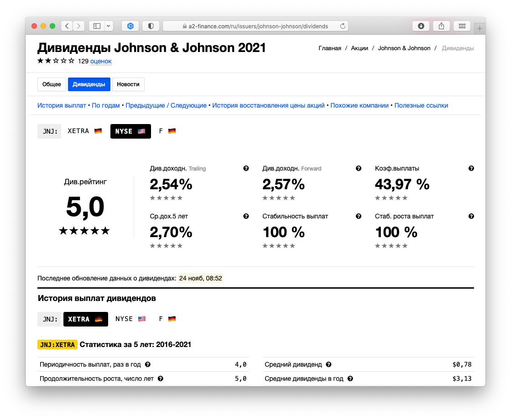
Task: Reload the page with the refresh icon
Action: [343, 26]
